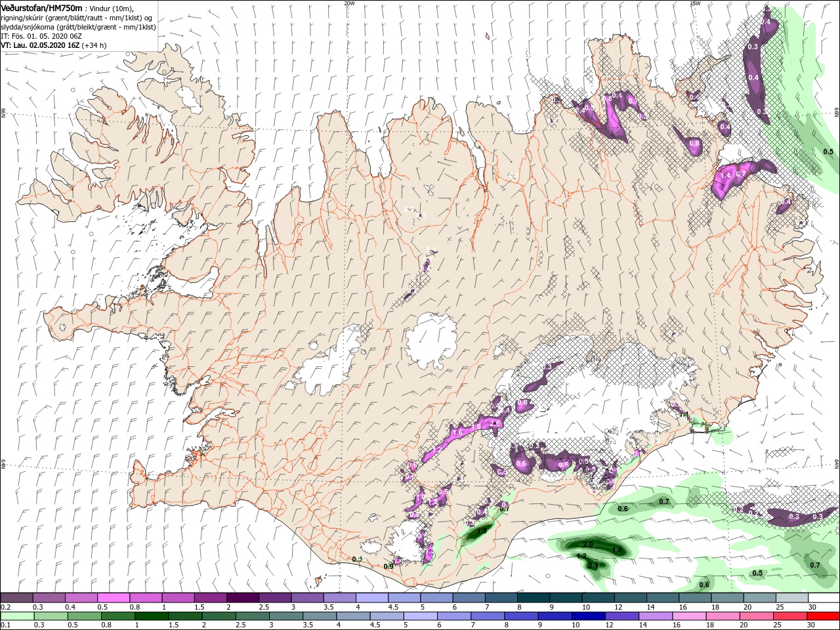Image resolution: width=840 pixels, height=630 pixels.
Task: Pick the rain legend swatch starting at 0.3
Action: 51,616
